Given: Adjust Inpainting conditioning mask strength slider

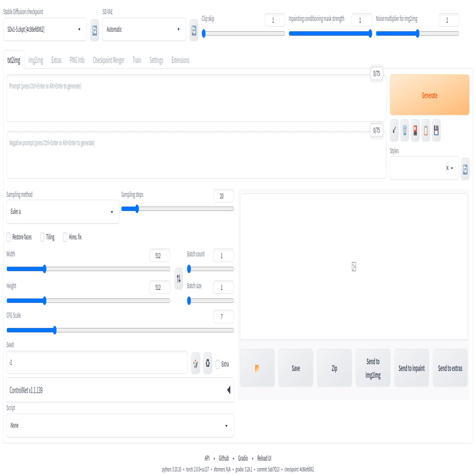Looking at the screenshot, I should point(330,33).
